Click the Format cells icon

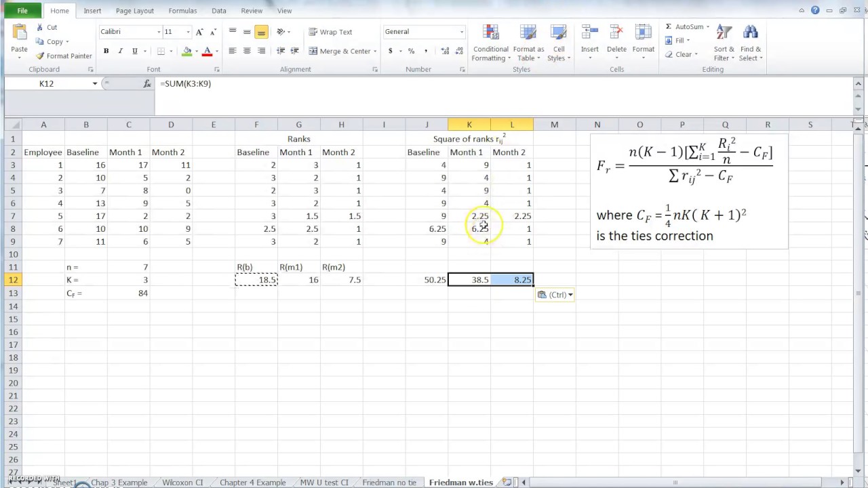(643, 33)
